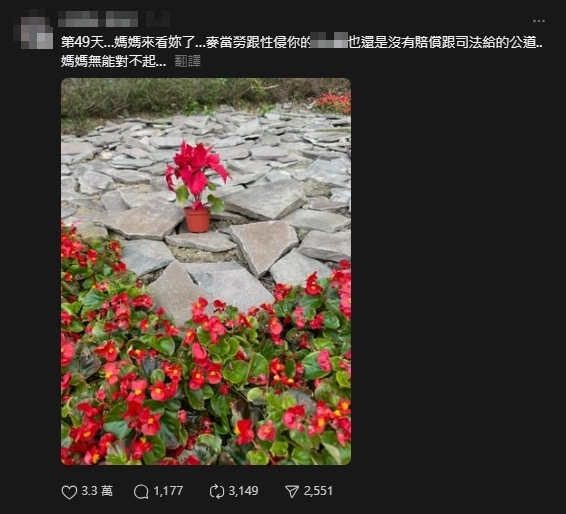Click the blurred timestamp beside the username
This screenshot has height=514, width=566.
pos(158,19)
